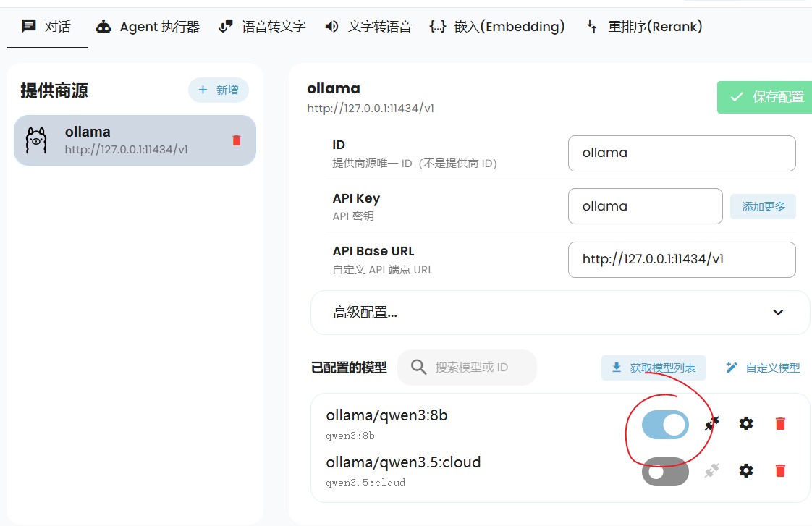Click the plus icon on 新增

(203, 90)
